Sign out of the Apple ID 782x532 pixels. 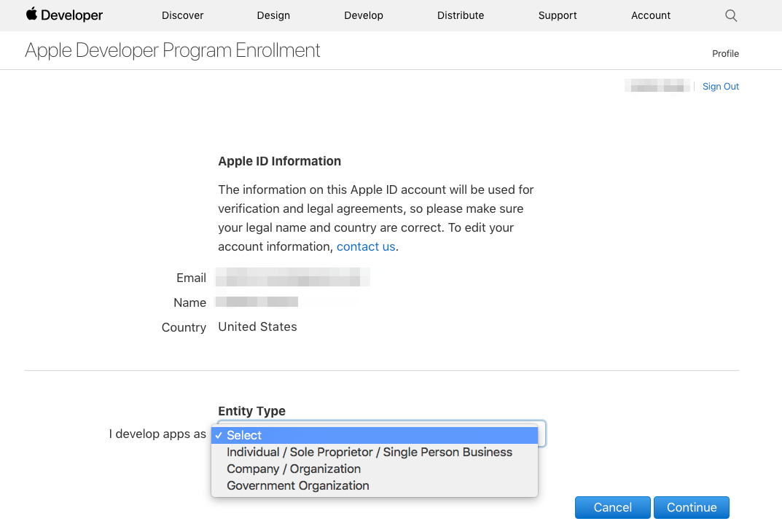click(x=720, y=87)
